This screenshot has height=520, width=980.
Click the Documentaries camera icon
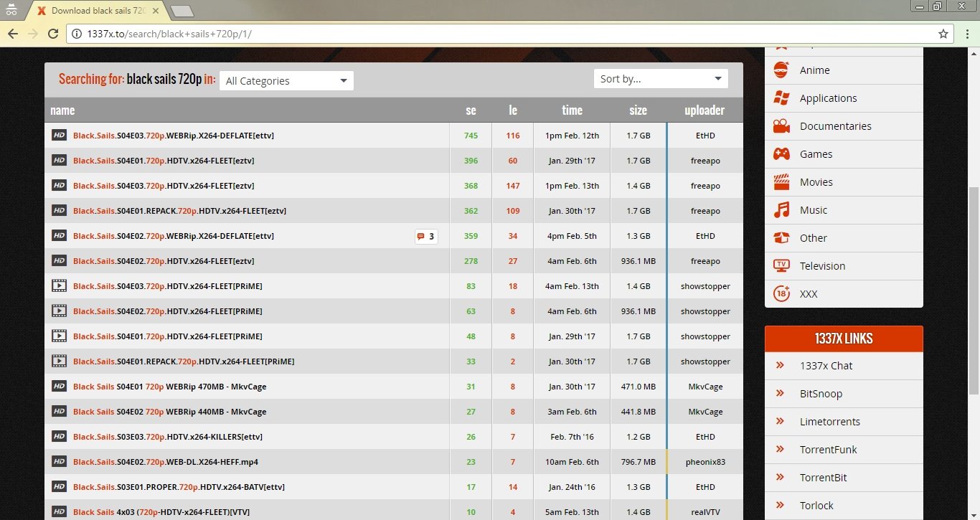coord(781,126)
